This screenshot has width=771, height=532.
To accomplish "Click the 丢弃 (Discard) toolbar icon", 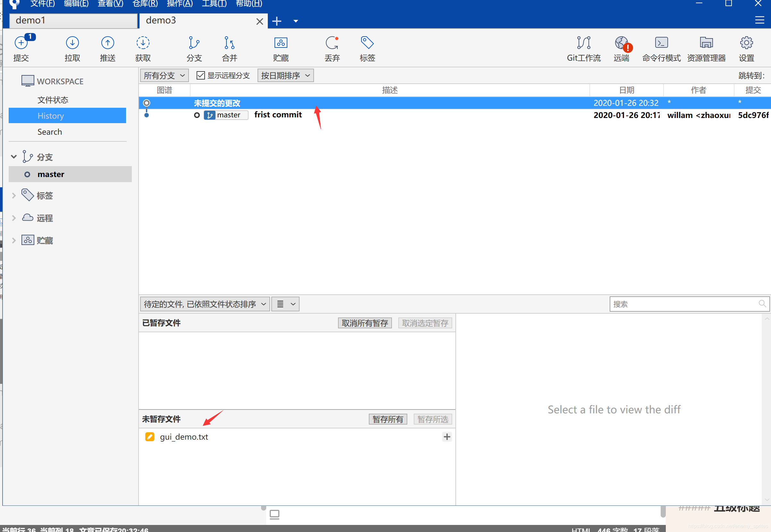I will point(332,43).
